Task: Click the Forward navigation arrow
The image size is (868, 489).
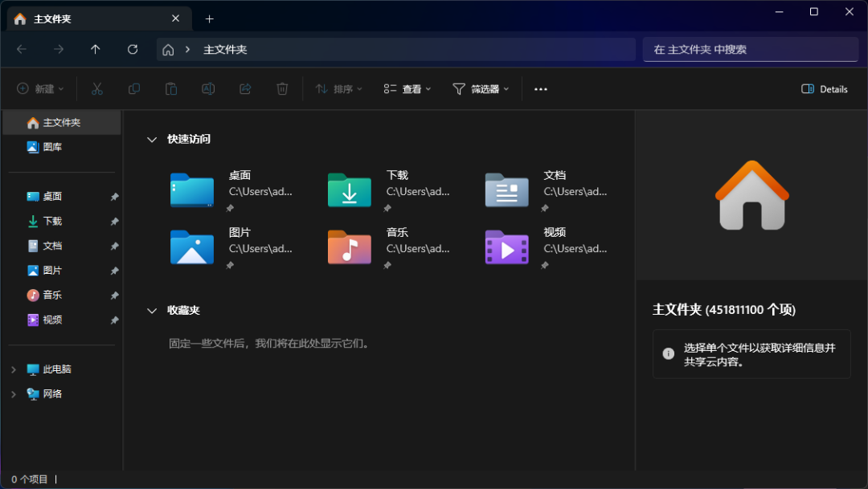Action: point(59,49)
